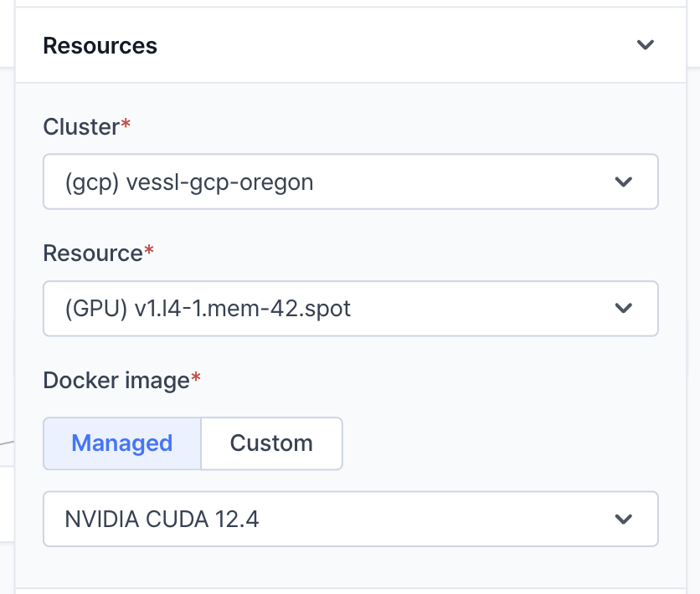Image resolution: width=700 pixels, height=594 pixels.
Task: Click the Resource field label
Action: 93,253
